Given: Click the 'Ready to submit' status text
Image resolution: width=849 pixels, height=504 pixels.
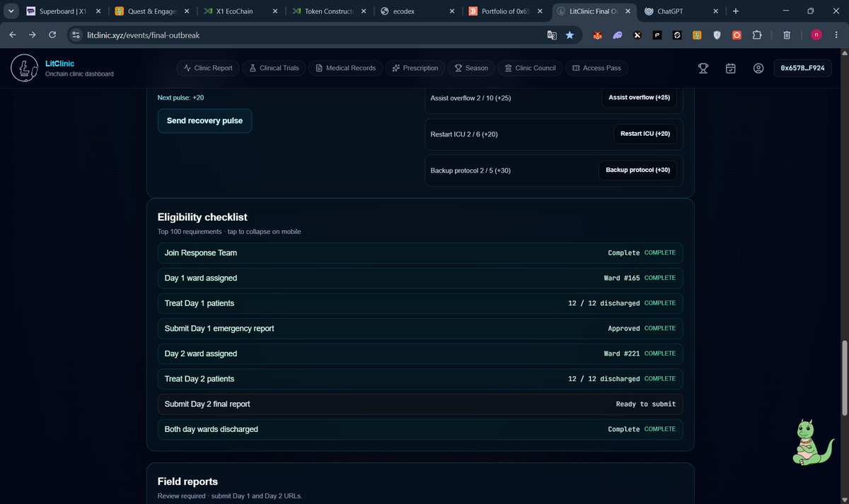Looking at the screenshot, I should click(x=646, y=404).
